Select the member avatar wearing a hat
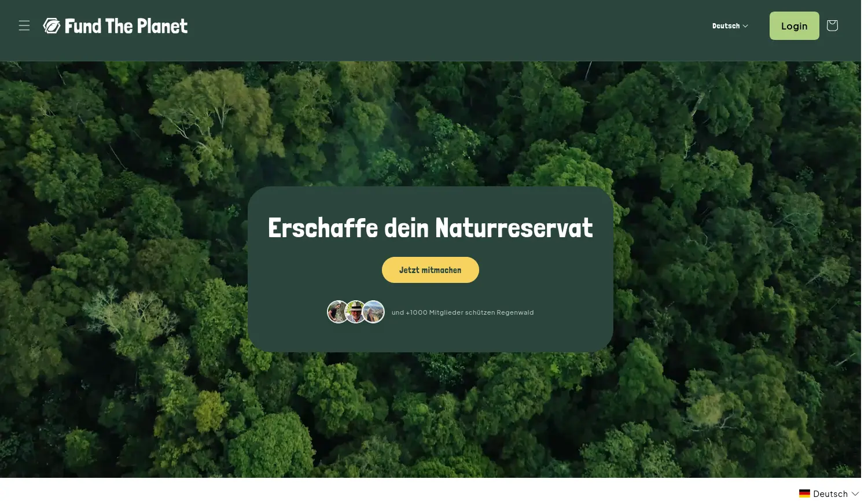The height and width of the screenshot is (501, 868). [x=356, y=311]
